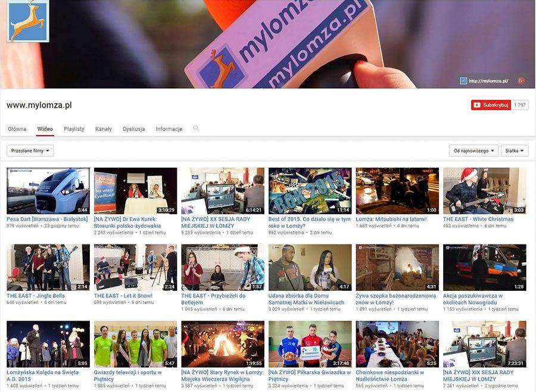Open the Jingle Bells video thumbnail

point(48,267)
